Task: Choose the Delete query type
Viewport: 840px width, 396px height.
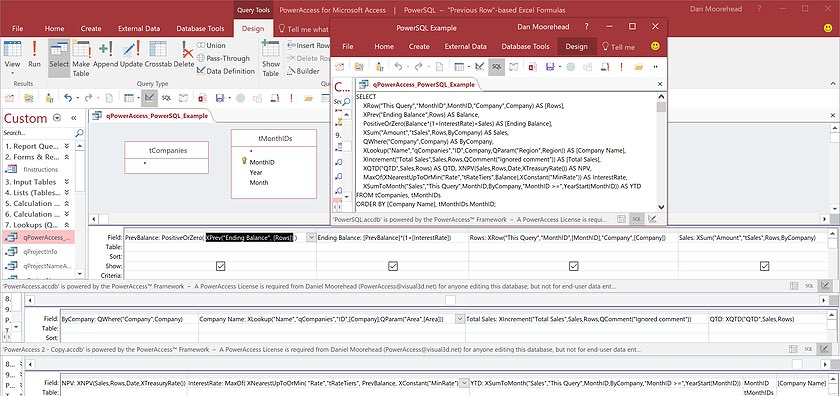Action: (x=184, y=54)
